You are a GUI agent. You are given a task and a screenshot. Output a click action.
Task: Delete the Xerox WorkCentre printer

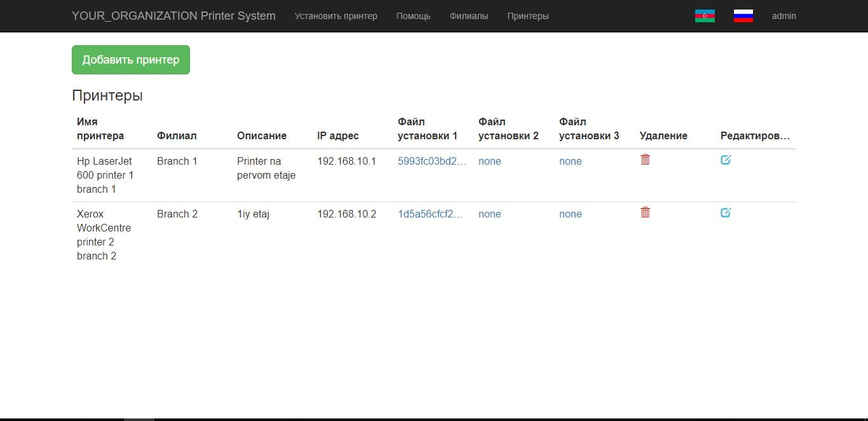645,212
